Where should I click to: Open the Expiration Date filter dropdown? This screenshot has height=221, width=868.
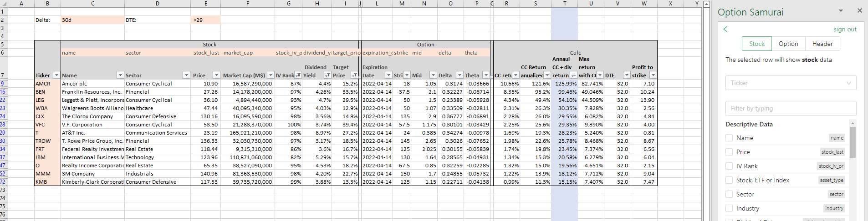pos(388,75)
